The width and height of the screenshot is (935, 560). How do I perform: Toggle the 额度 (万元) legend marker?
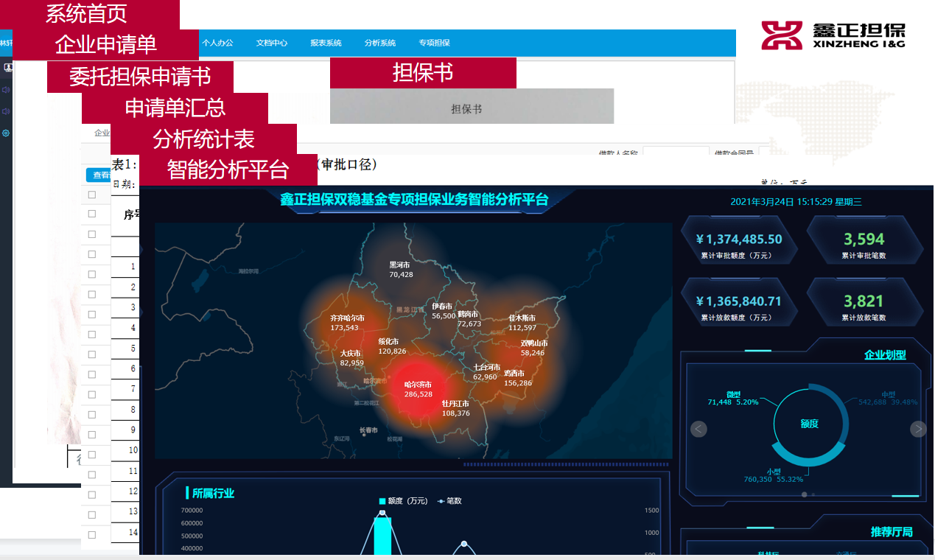(382, 501)
